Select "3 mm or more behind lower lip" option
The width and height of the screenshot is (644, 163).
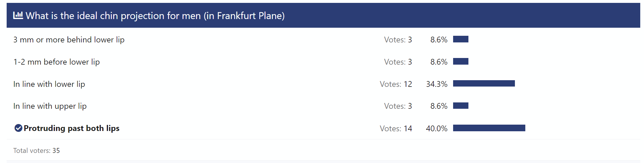69,40
